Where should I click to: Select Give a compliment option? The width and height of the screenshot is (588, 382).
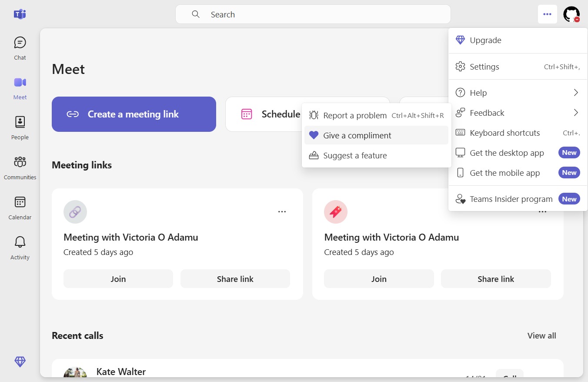tap(376, 135)
